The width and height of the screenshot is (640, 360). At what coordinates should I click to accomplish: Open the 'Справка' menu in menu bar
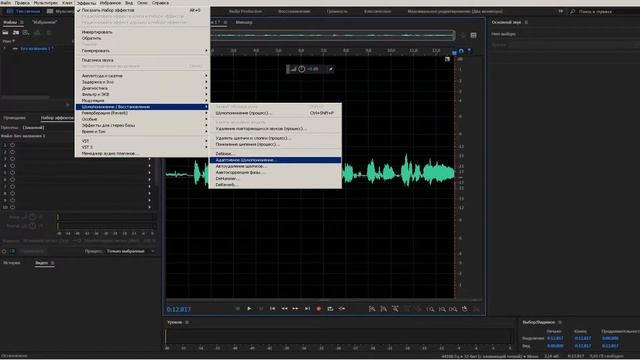pyautogui.click(x=160, y=3)
